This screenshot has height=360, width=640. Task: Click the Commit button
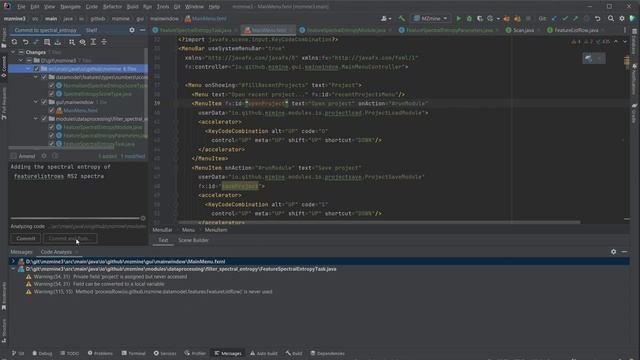click(x=26, y=238)
